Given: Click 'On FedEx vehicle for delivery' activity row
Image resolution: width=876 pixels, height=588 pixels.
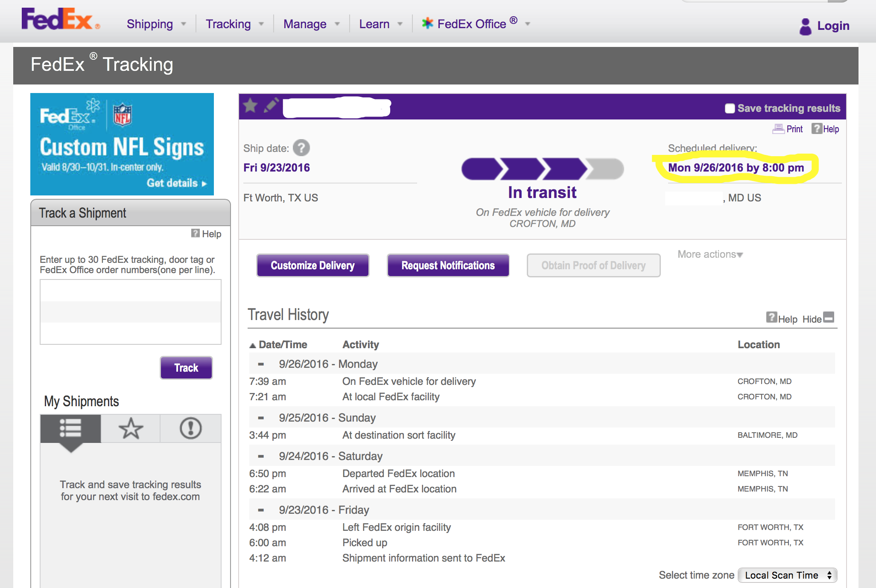Looking at the screenshot, I should click(x=542, y=381).
